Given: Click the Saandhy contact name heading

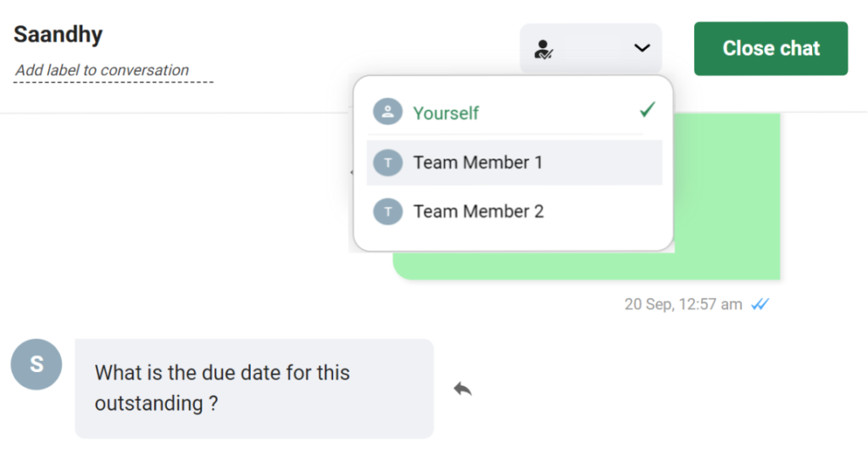Looking at the screenshot, I should click(58, 34).
